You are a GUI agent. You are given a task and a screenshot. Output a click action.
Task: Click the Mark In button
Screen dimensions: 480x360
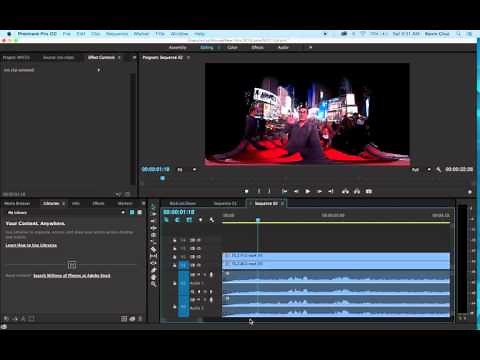tap(258, 191)
